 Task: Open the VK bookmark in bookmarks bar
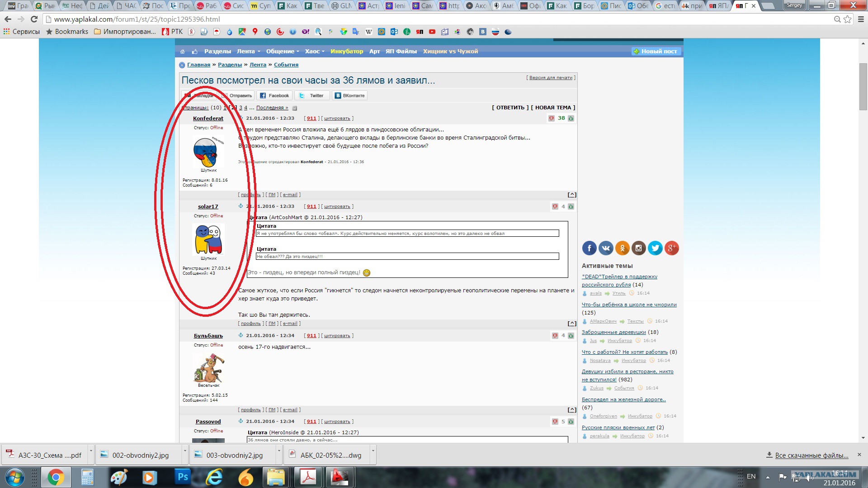point(483,32)
